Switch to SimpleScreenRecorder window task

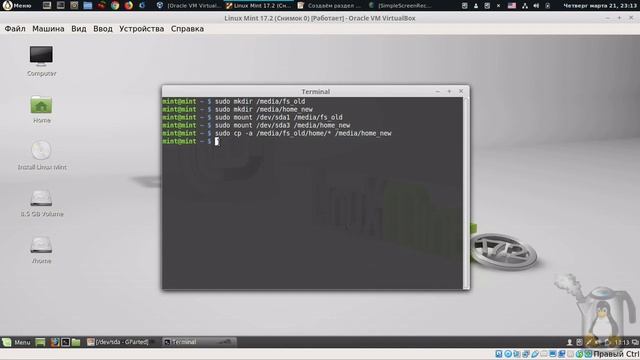400,6
